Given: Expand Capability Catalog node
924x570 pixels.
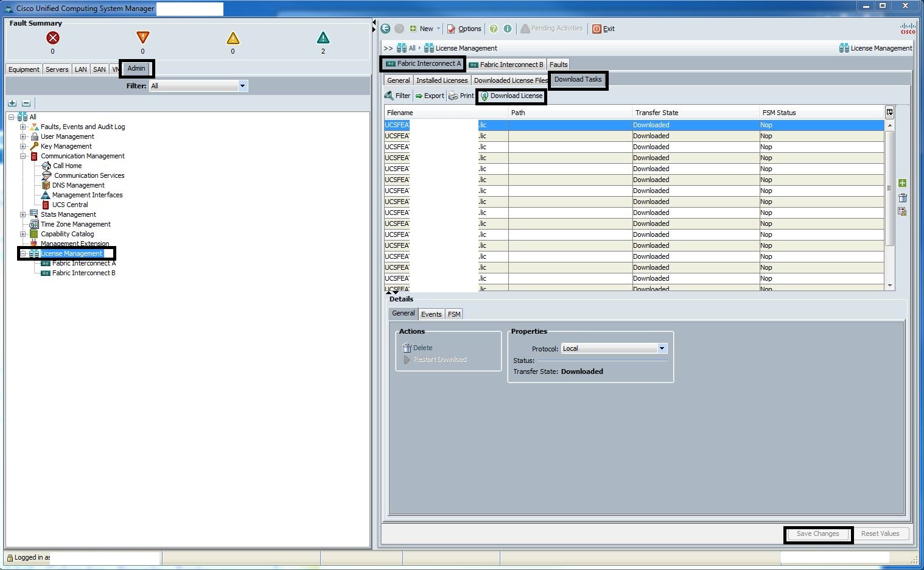Looking at the screenshot, I should coord(23,234).
